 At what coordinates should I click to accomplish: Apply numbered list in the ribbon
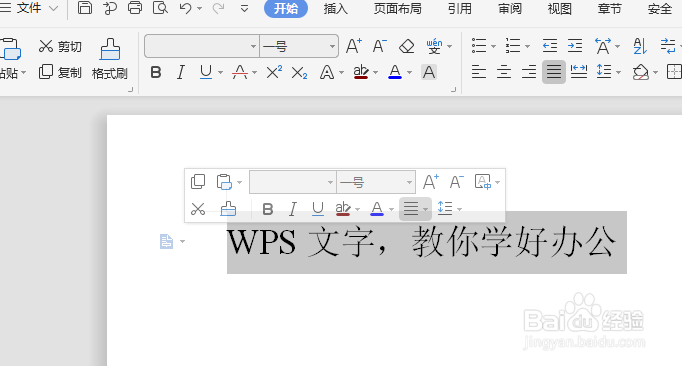point(513,46)
